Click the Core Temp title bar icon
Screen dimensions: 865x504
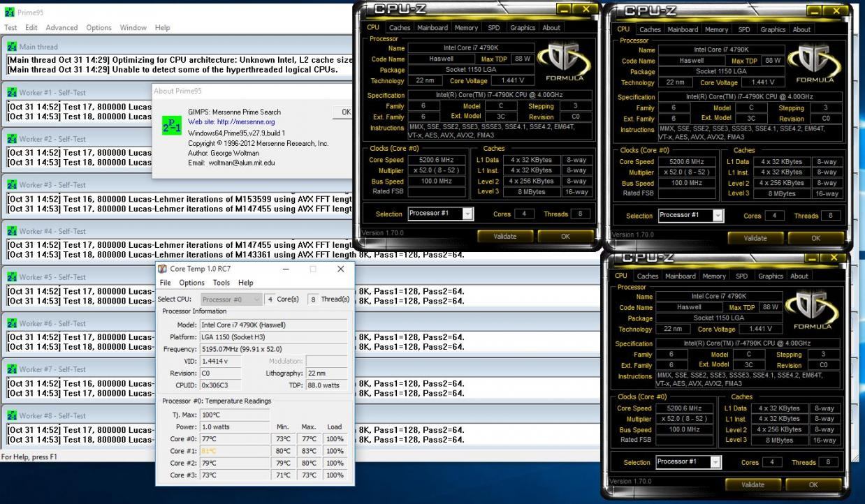(x=163, y=269)
